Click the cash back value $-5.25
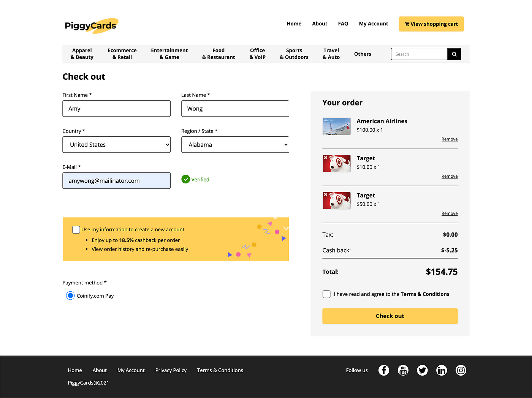The height and width of the screenshot is (398, 532). point(449,250)
